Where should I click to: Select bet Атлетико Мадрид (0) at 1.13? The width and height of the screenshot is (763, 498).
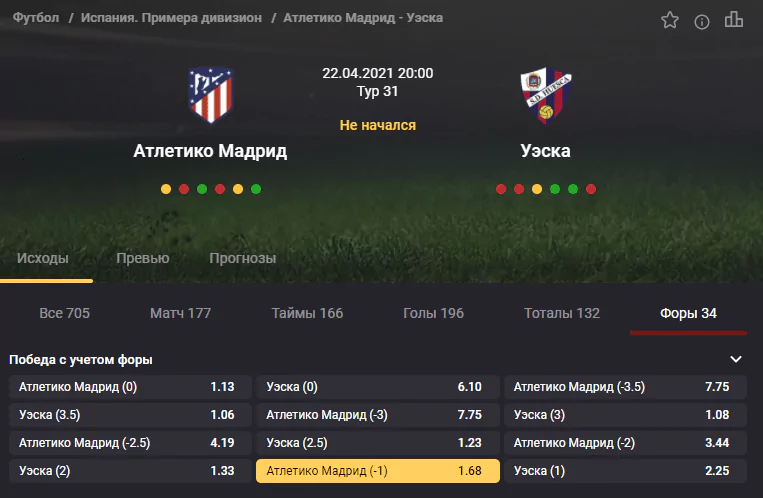click(130, 387)
